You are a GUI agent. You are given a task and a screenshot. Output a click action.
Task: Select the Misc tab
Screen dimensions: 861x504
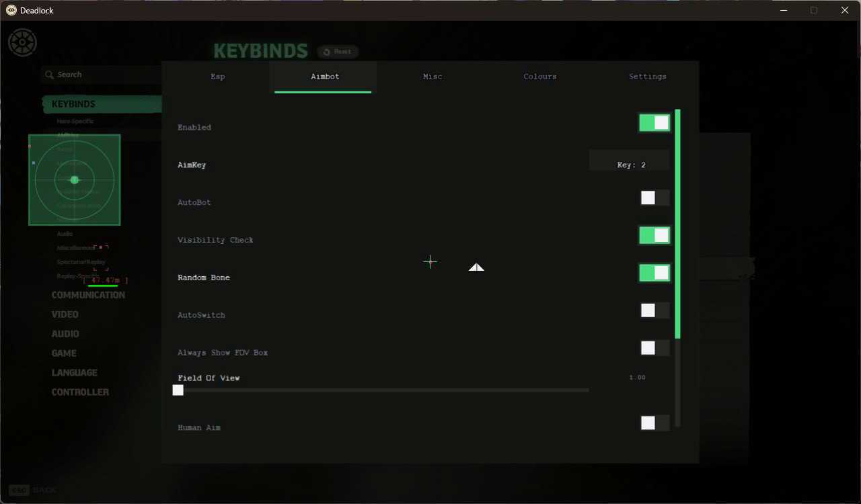tap(433, 77)
